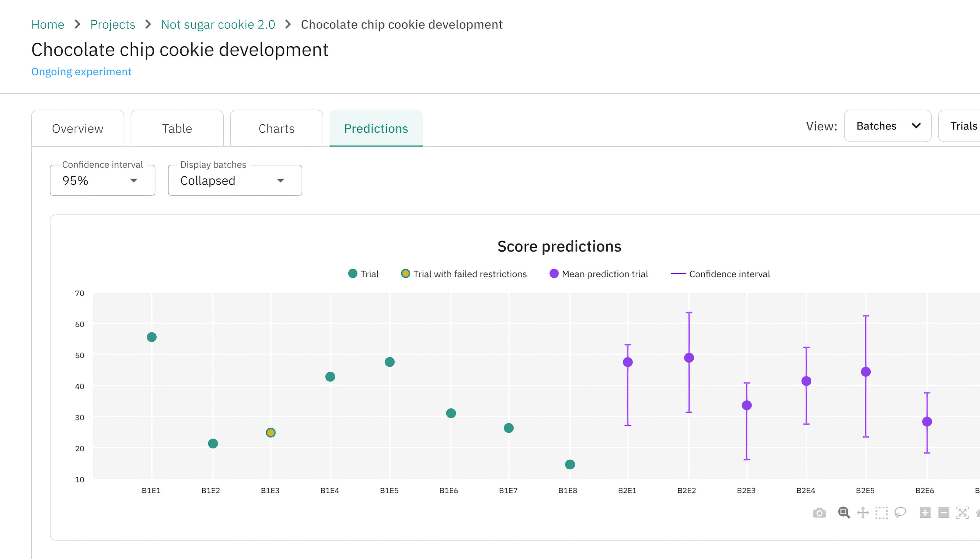Open the Confidence interval 95% dropdown

[x=103, y=180]
